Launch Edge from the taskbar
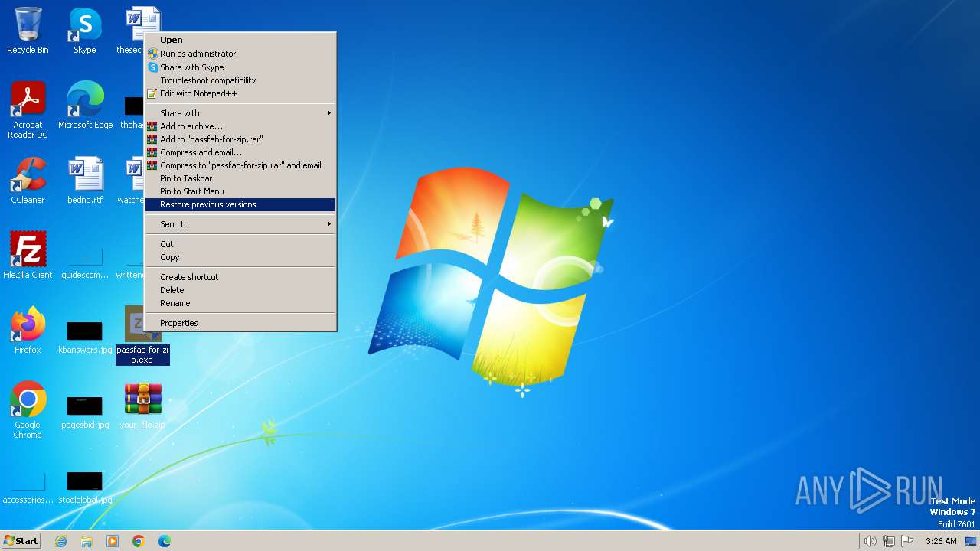The image size is (980, 551). 165,541
